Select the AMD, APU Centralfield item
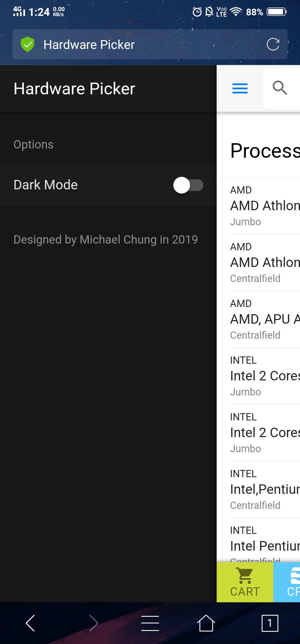 point(265,319)
